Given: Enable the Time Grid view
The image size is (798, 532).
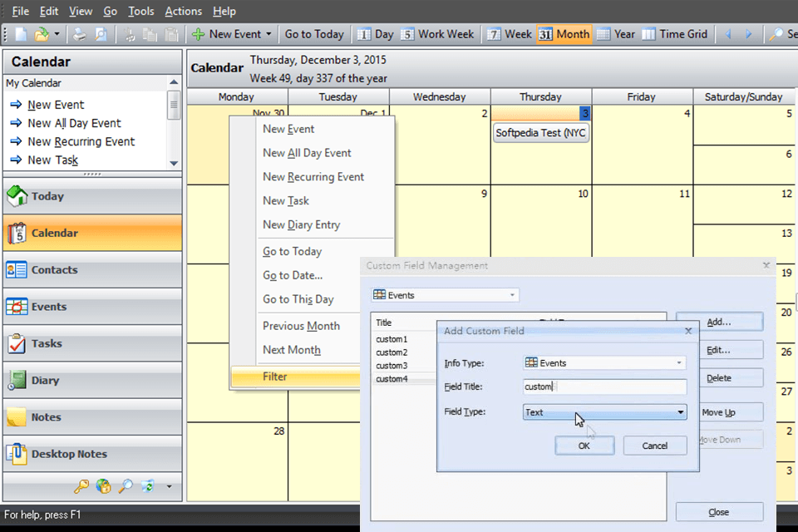Looking at the screenshot, I should click(x=675, y=34).
